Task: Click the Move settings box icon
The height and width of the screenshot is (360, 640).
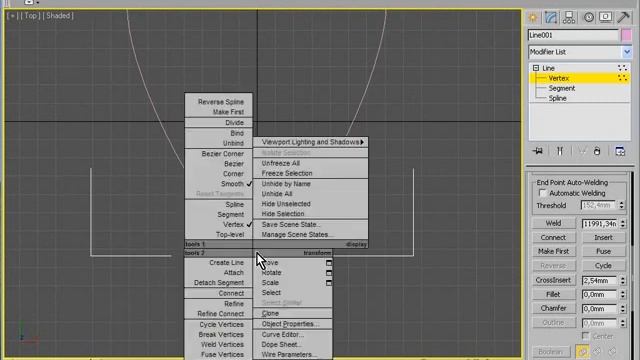Action: [329, 263]
